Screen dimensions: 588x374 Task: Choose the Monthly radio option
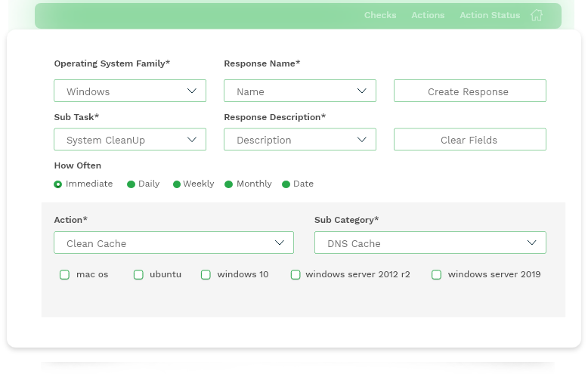[x=228, y=184]
